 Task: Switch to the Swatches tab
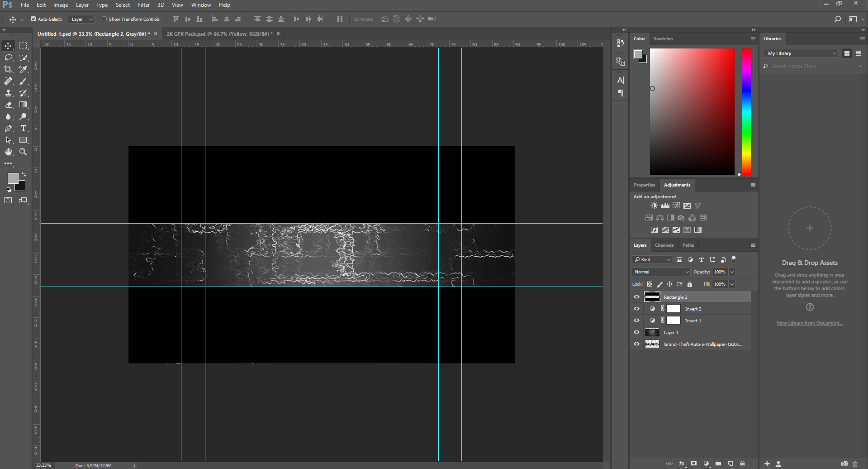point(663,38)
